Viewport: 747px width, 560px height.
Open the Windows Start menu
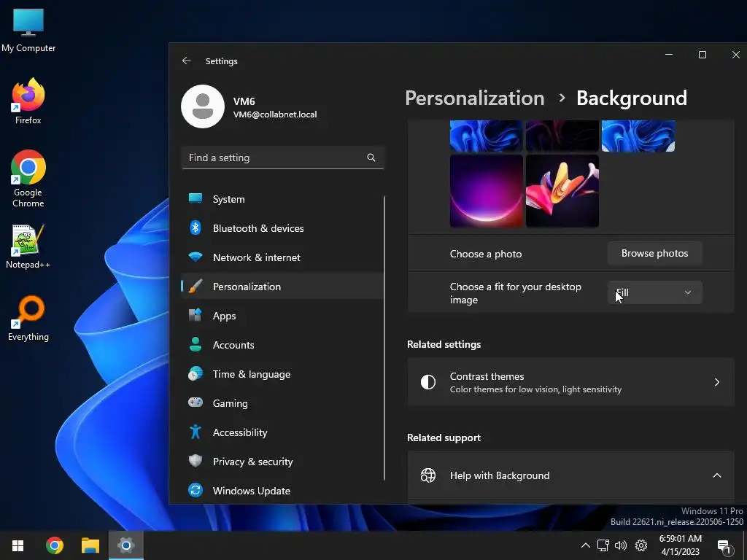pyautogui.click(x=18, y=545)
